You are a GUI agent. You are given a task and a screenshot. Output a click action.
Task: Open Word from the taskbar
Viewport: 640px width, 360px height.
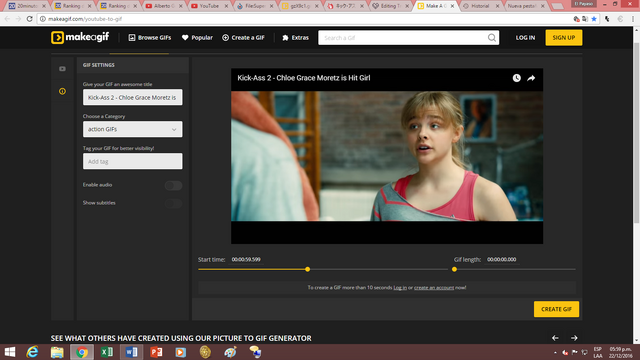(131, 352)
